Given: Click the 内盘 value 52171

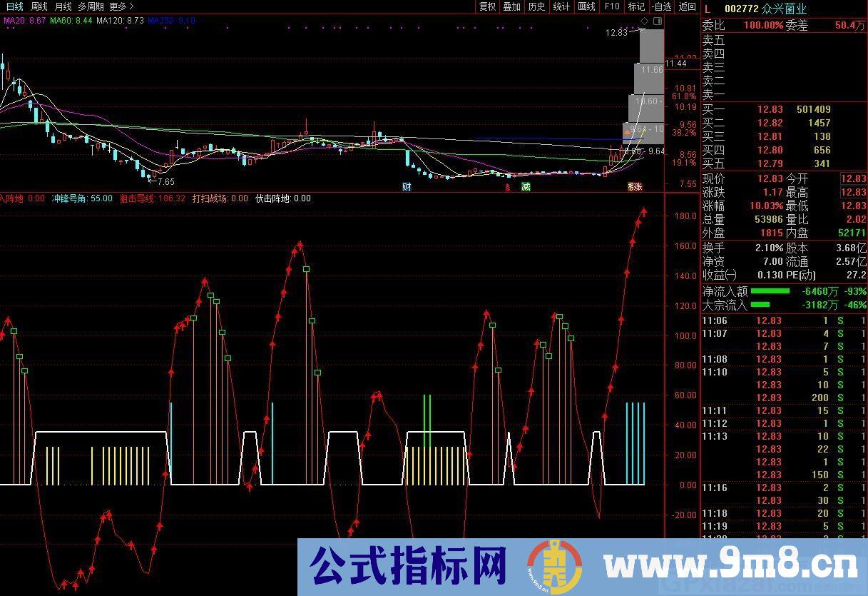Looking at the screenshot, I should (851, 233).
